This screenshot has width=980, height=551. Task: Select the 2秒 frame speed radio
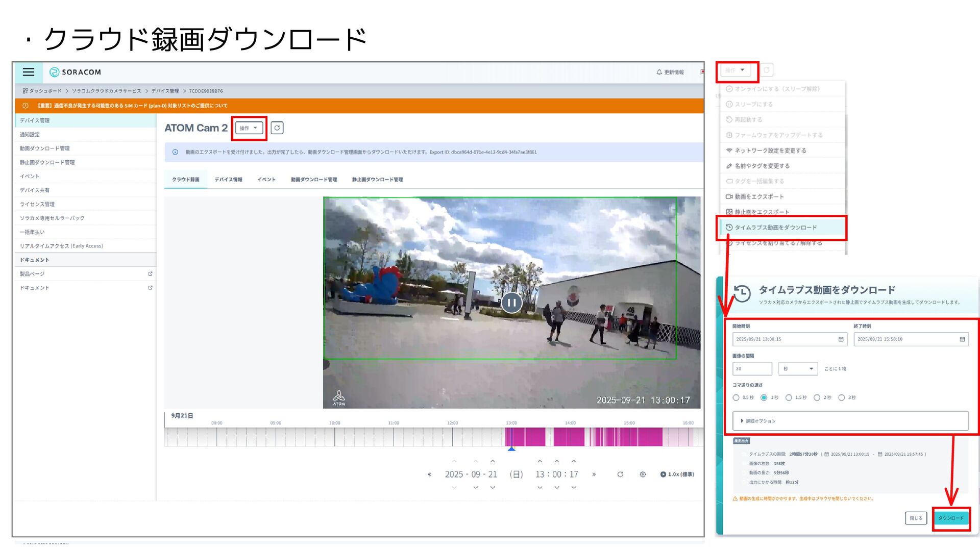817,397
